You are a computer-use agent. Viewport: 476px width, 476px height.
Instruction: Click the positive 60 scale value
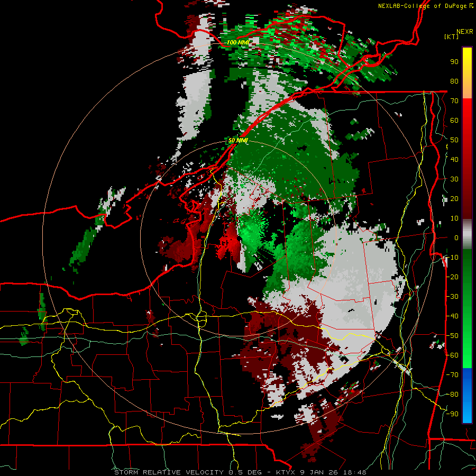454,120
